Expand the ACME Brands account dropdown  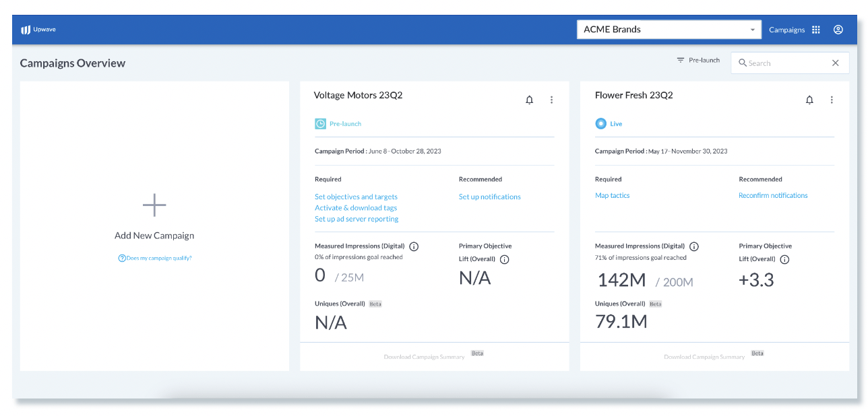[x=669, y=30]
